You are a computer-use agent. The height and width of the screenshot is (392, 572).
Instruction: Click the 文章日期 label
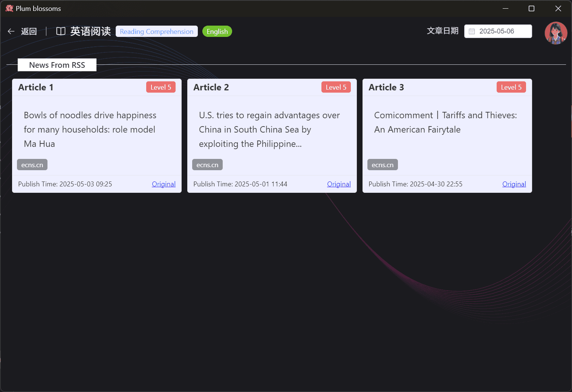point(443,31)
